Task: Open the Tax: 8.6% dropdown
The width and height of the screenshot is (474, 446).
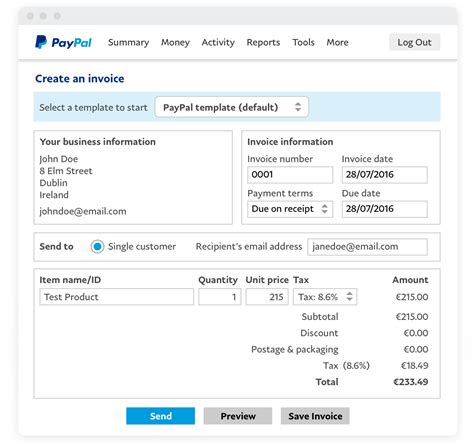Action: click(x=325, y=297)
